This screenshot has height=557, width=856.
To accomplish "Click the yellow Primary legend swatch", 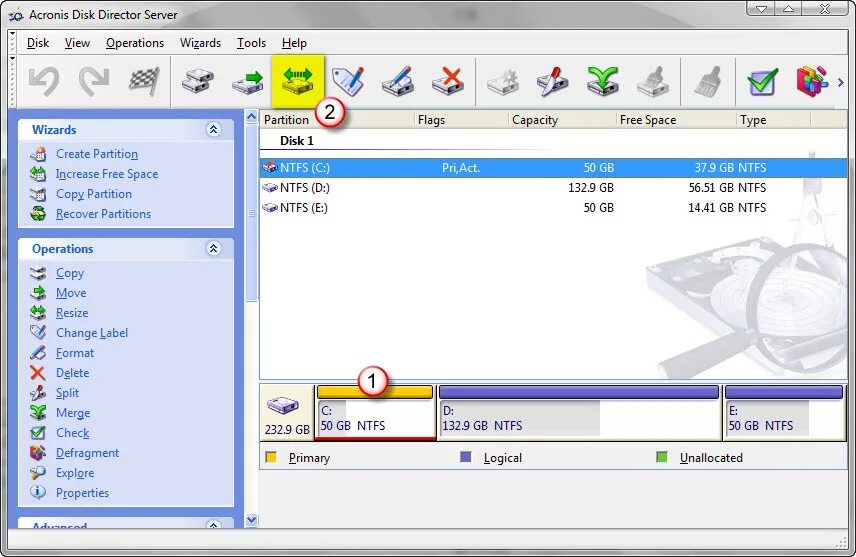I will [271, 457].
